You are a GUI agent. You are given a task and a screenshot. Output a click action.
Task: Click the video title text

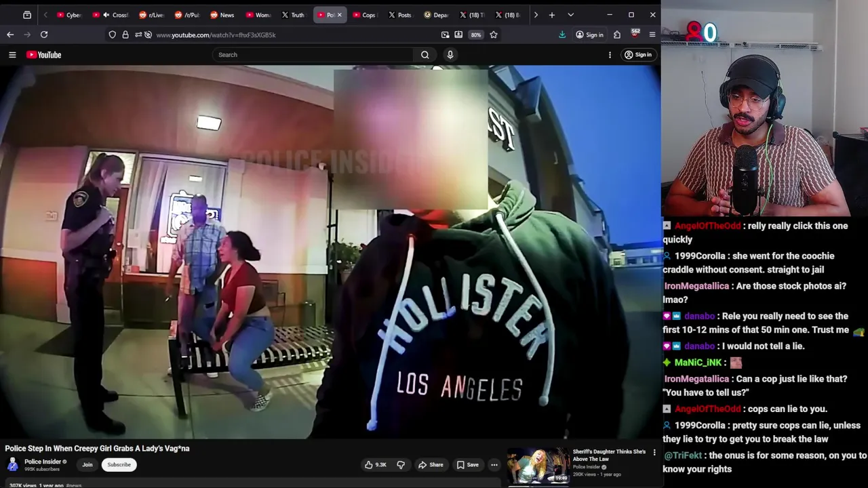click(x=97, y=448)
